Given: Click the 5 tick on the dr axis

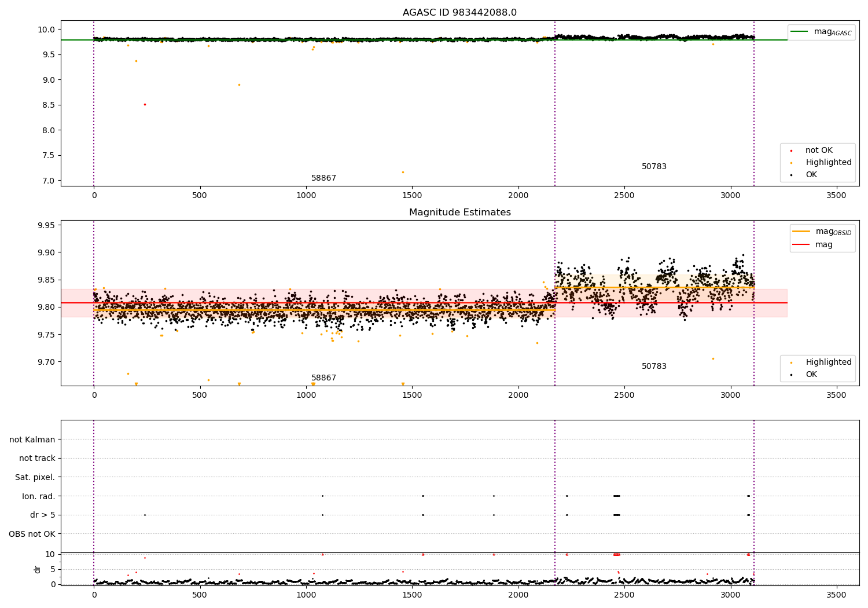Looking at the screenshot, I should tap(53, 570).
